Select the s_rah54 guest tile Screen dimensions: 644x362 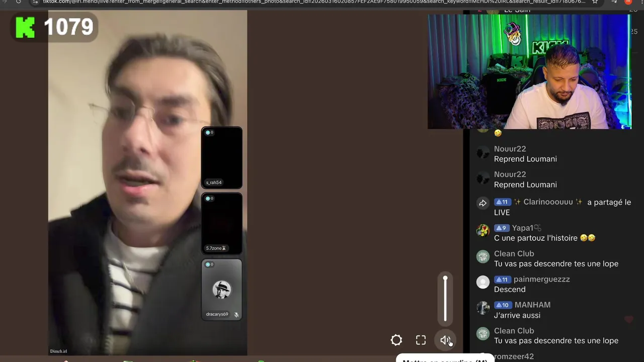pyautogui.click(x=222, y=158)
